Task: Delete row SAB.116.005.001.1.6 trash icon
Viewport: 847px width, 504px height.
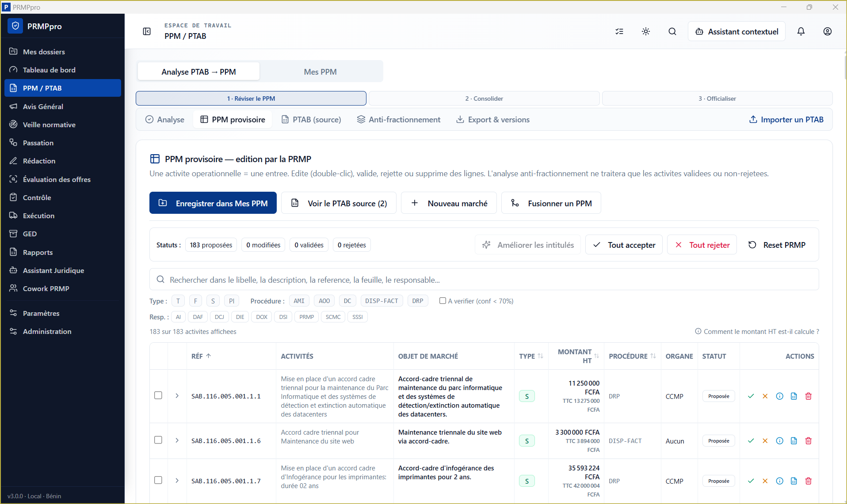Action: (809, 441)
